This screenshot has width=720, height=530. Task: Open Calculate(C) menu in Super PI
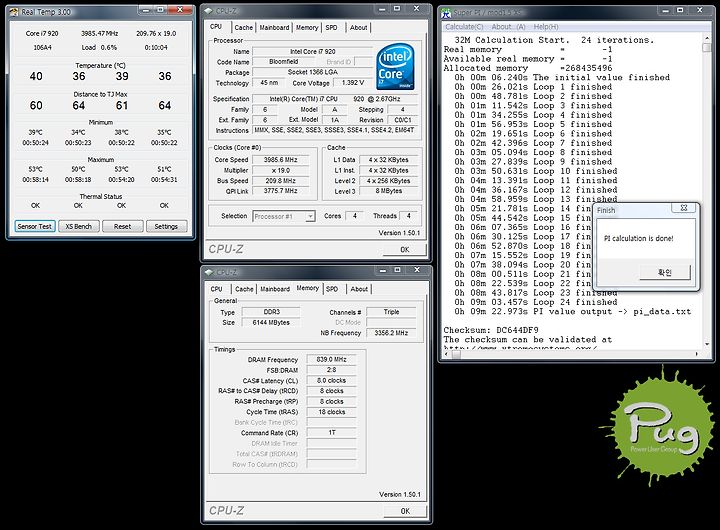pos(464,27)
